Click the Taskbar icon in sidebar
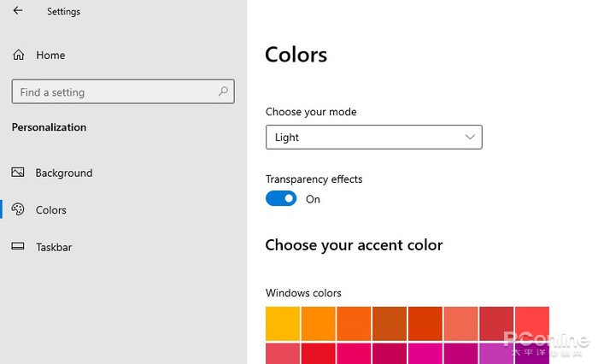 (x=18, y=247)
